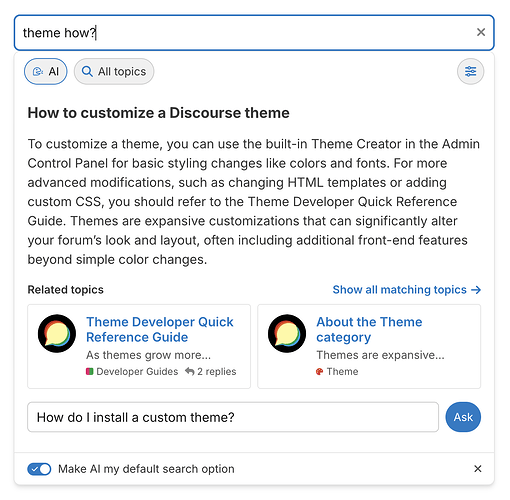Clear the search query with X icon

coord(481,32)
